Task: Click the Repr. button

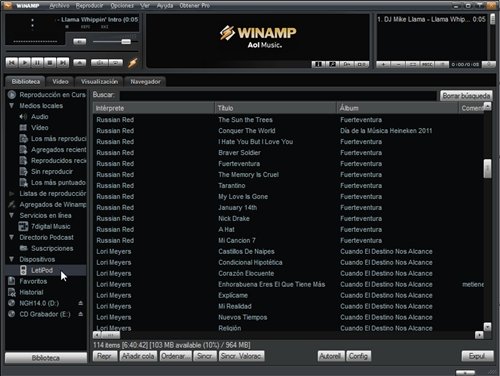Action: pos(105,356)
